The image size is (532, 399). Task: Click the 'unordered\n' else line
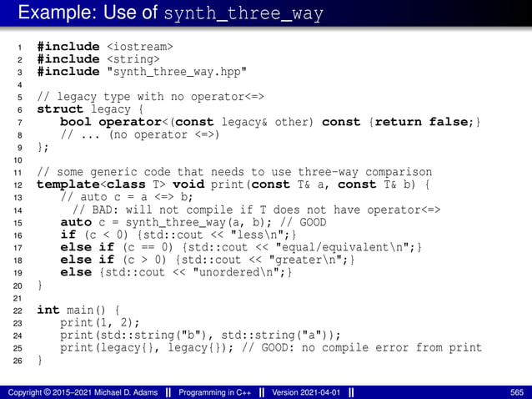coord(176,273)
